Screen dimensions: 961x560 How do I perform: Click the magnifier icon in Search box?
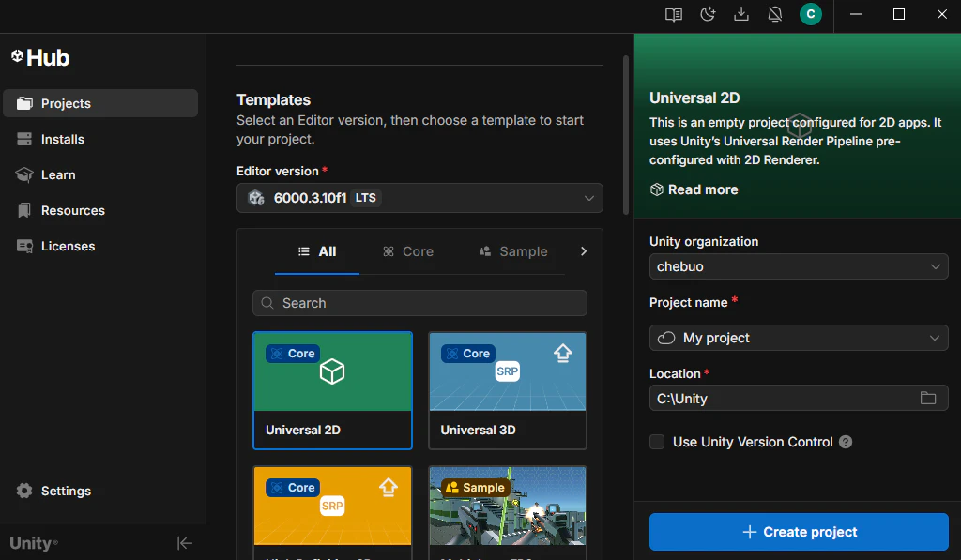267,303
